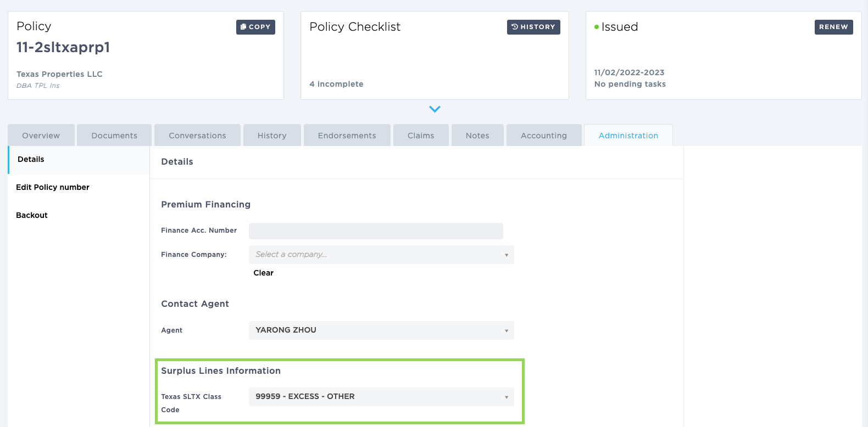
Task: Click the Copy policy button
Action: click(x=255, y=27)
